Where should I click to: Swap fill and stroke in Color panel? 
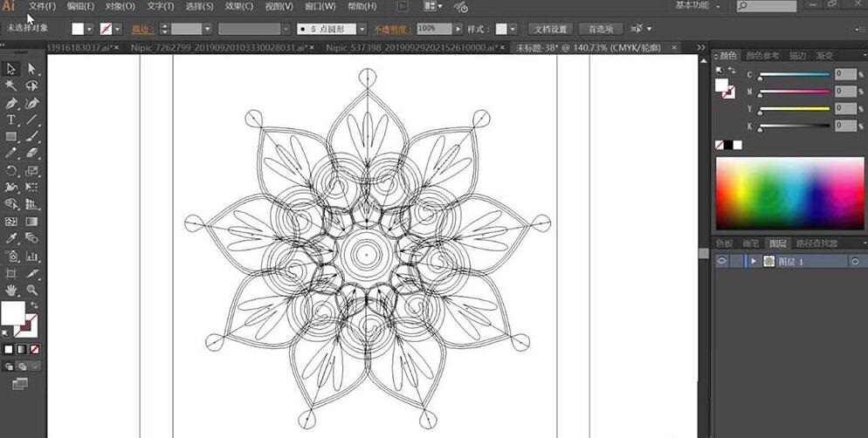click(x=731, y=71)
